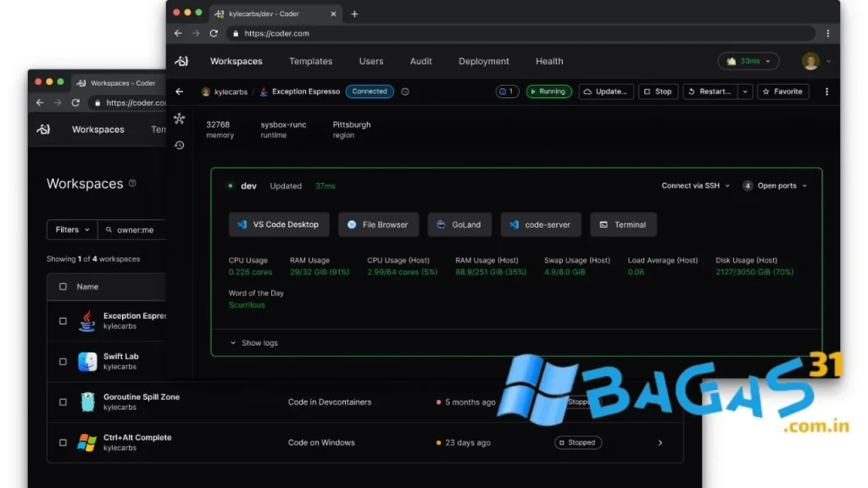
Task: Tick the checkbox for Swift Lab workspace
Action: click(x=63, y=362)
